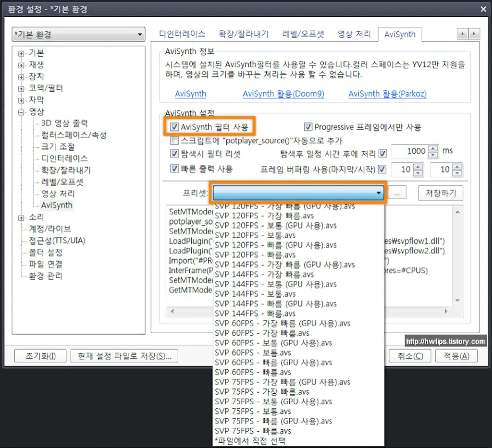
Task: Click the left arrow of the horizontal scrollbar
Action: point(172,311)
